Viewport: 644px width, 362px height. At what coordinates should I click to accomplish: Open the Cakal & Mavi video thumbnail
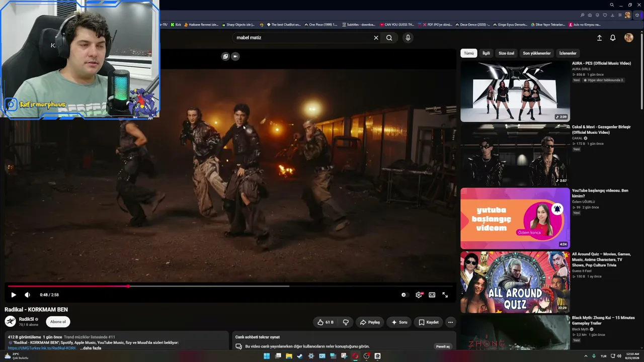pos(515,155)
